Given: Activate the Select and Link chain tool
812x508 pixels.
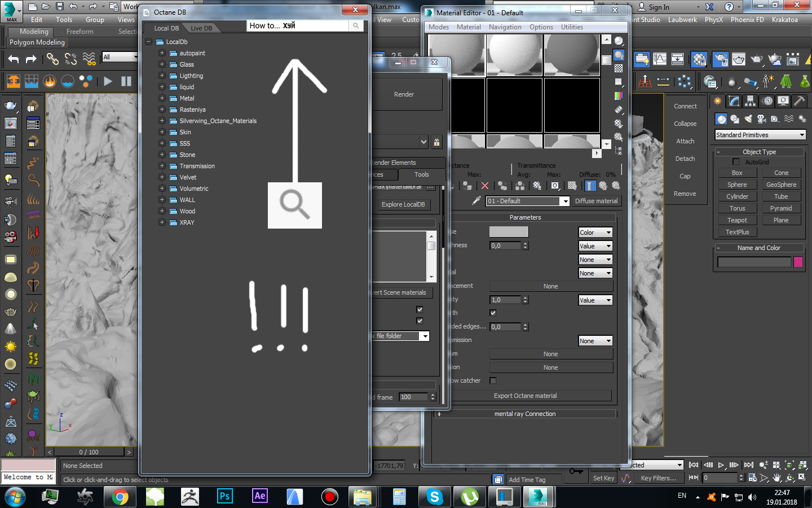Looking at the screenshot, I should [x=52, y=59].
